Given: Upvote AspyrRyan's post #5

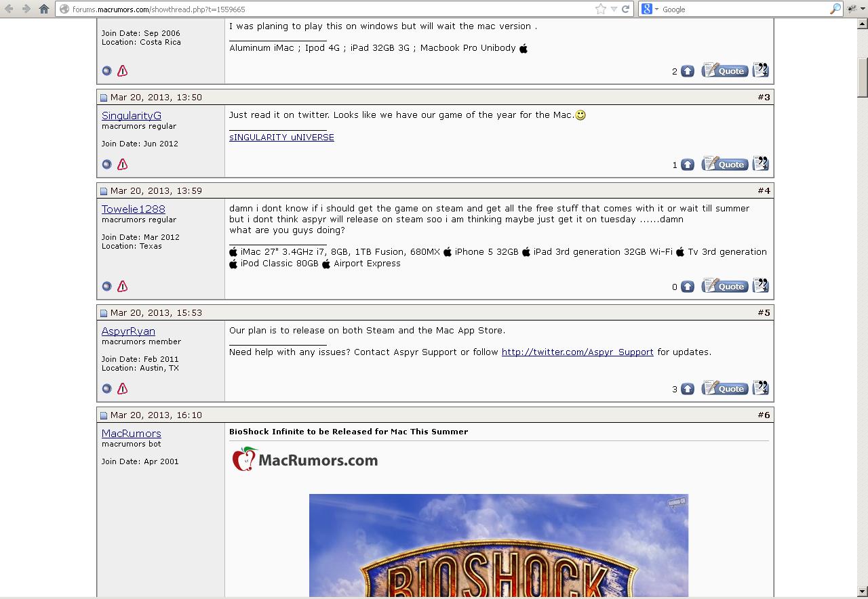Looking at the screenshot, I should pos(688,388).
